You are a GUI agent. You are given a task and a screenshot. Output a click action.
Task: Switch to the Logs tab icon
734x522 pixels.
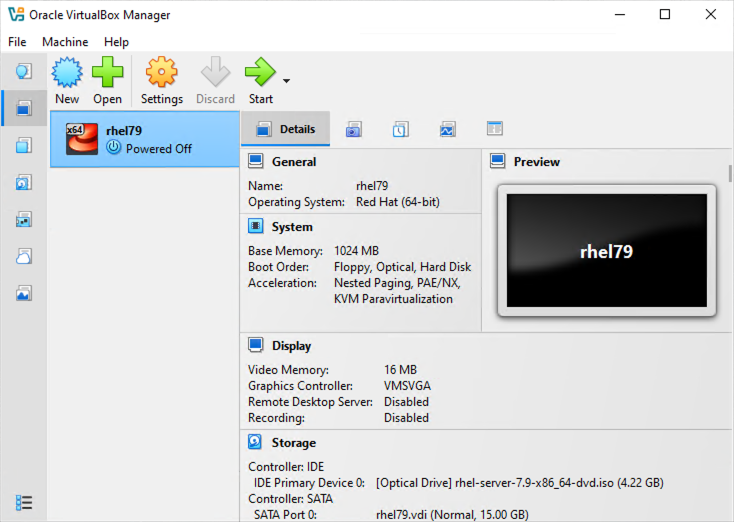coord(401,129)
